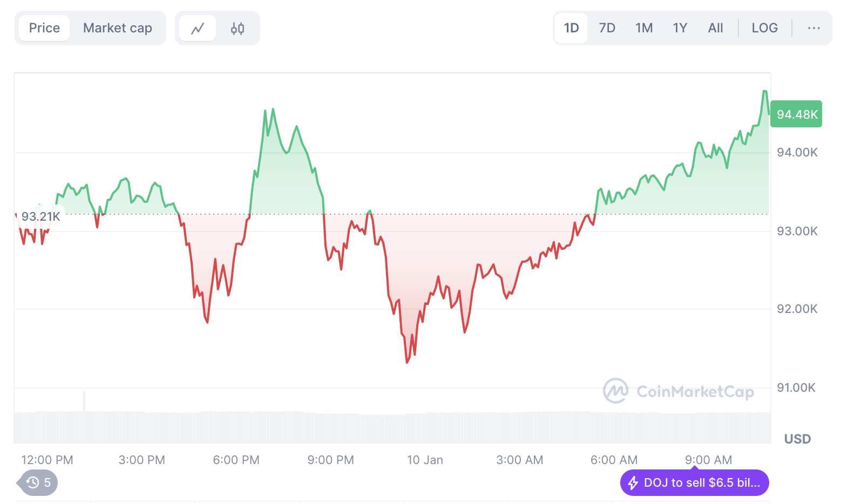The image size is (841, 504).
Task: Toggle LOG scale on chart
Action: point(764,28)
